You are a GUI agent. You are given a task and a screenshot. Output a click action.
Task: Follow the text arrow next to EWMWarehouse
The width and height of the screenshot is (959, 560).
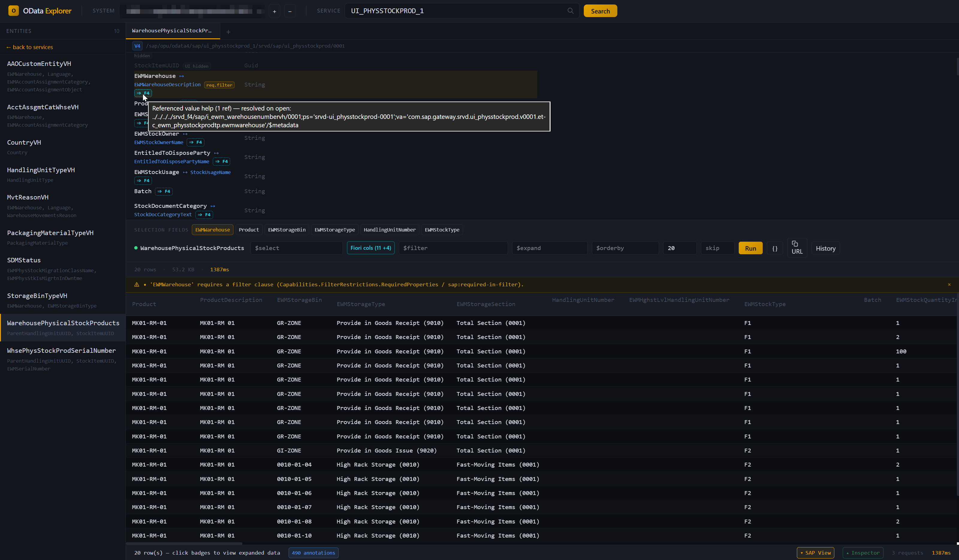coord(182,76)
